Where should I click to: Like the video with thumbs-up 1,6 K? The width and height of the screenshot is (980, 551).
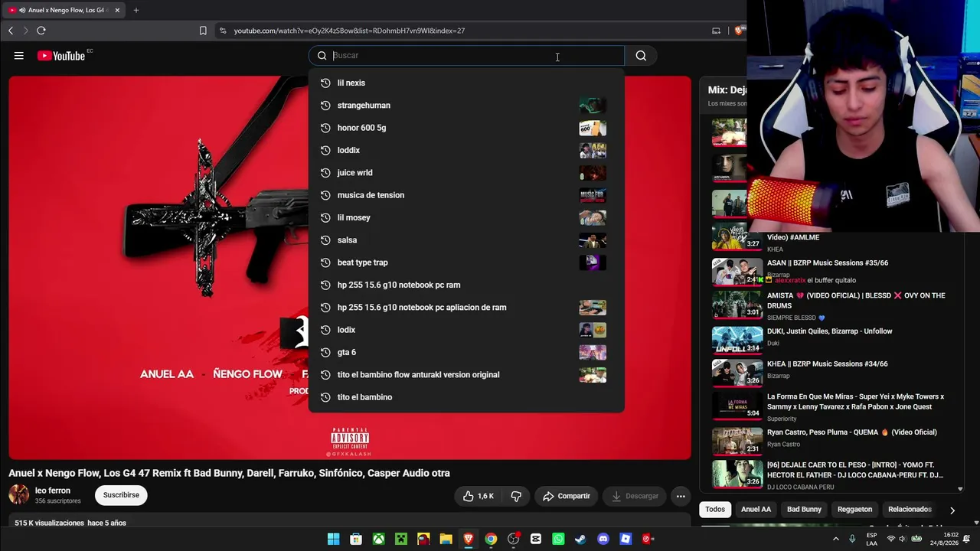pos(478,496)
